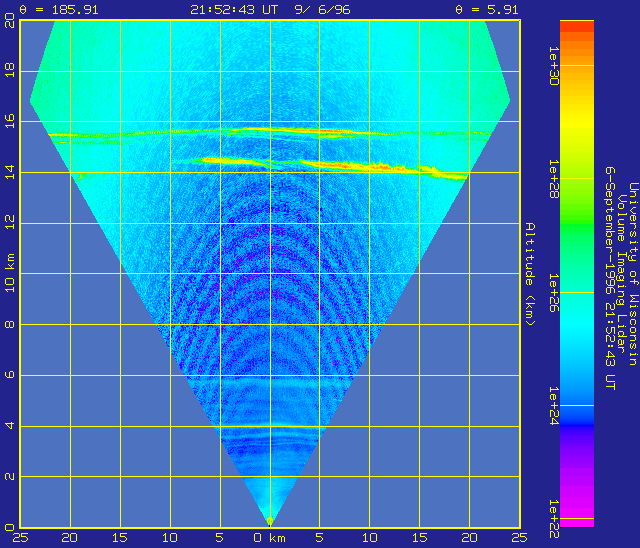Click the θ = 5.91 angle label
The width and height of the screenshot is (640, 548).
point(487,10)
